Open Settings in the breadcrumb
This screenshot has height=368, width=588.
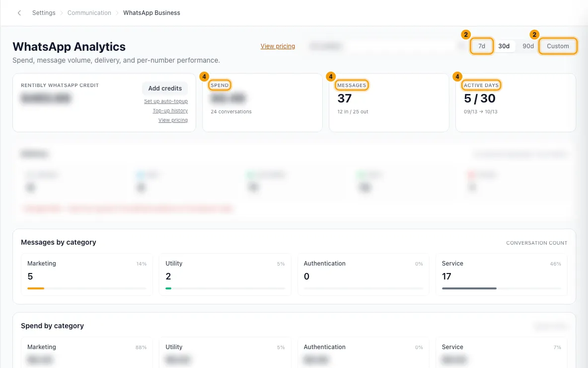[x=44, y=13]
